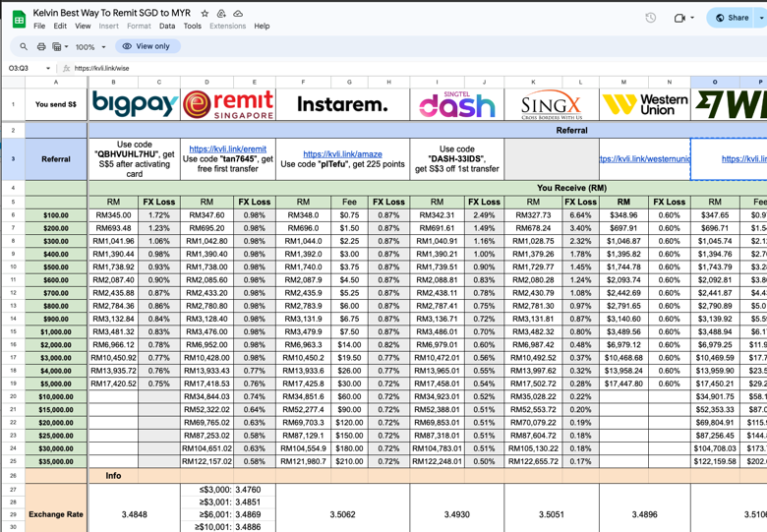
Task: Open the kvli.link/westernunion link
Action: [x=645, y=159]
